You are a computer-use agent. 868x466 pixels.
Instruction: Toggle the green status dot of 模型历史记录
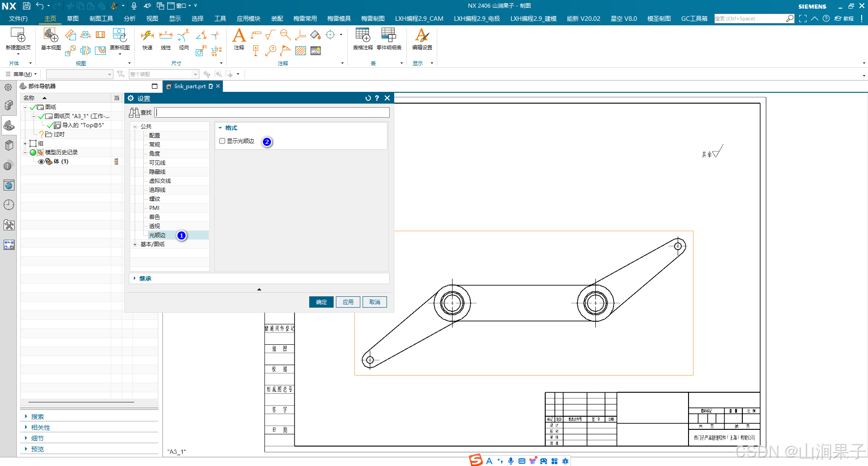[x=33, y=152]
